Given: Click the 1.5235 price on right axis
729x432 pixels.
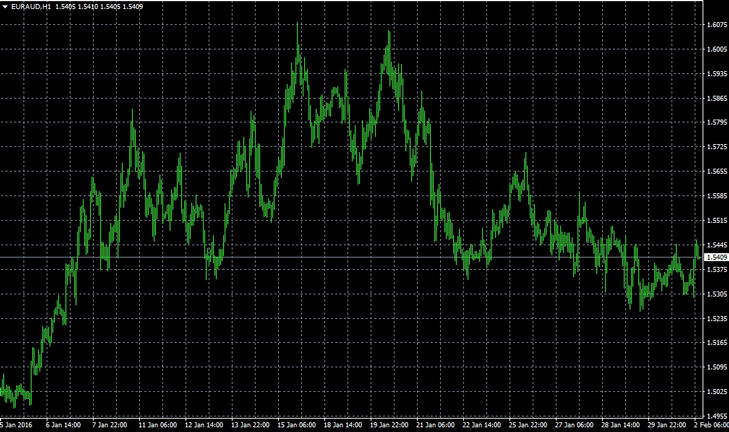Looking at the screenshot, I should 715,318.
